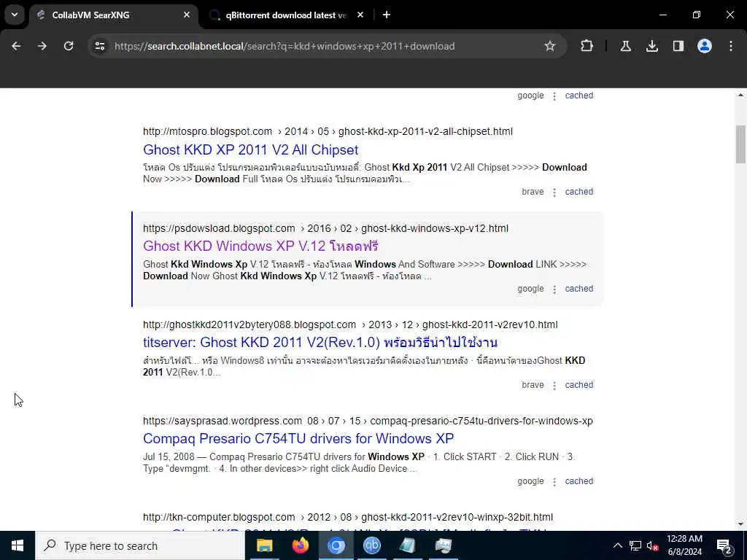Open options dots for mtospro result
The width and height of the screenshot is (747, 560).
pos(554,192)
